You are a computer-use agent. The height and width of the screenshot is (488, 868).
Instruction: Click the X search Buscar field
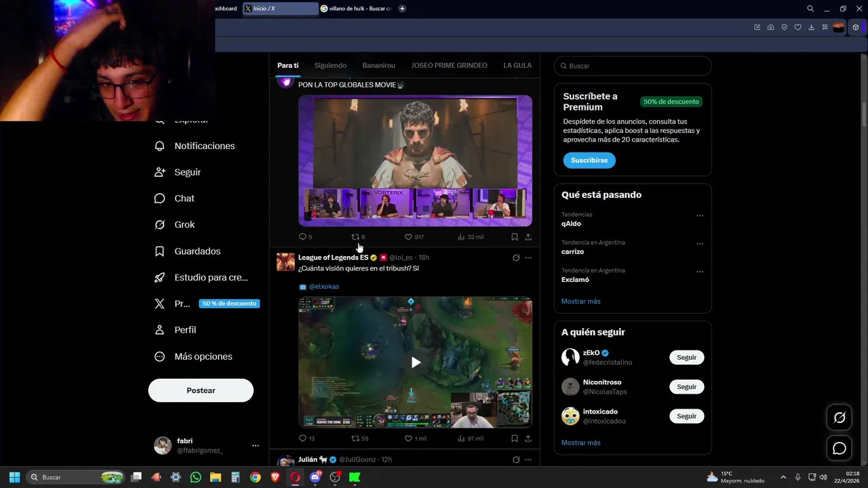[x=633, y=66]
